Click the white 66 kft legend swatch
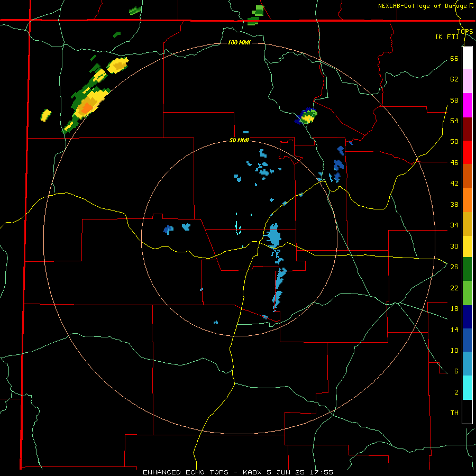The height and width of the screenshot is (476, 476). tap(467, 58)
